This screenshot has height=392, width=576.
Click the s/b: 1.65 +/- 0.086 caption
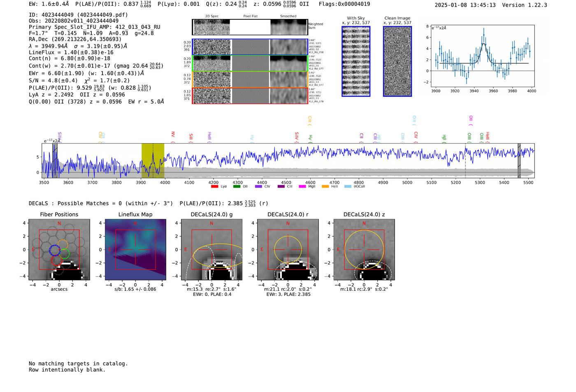coord(135,289)
